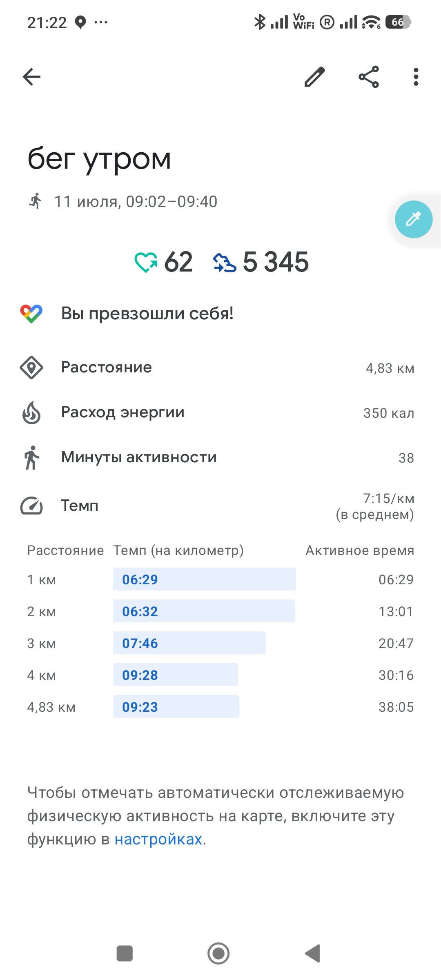Tap the teal floating eyedropper button
This screenshot has height=980, width=441.
413,219
